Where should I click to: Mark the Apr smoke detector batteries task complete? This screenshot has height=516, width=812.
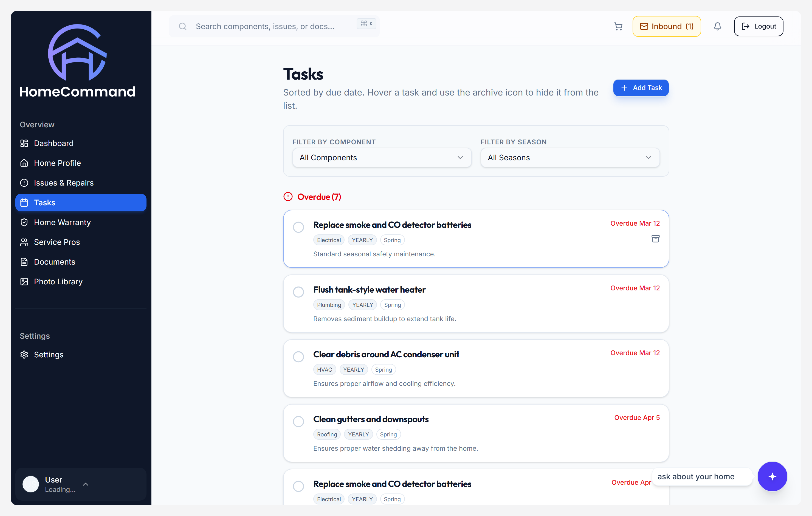click(298, 486)
